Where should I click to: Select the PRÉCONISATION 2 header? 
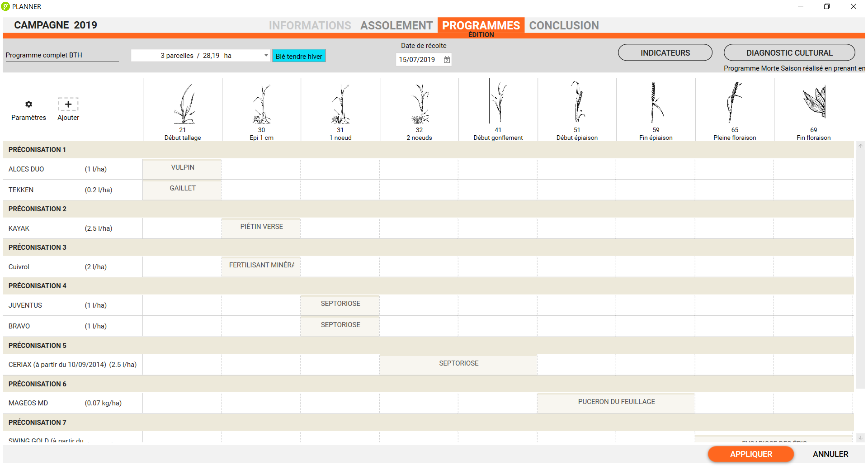click(428, 209)
